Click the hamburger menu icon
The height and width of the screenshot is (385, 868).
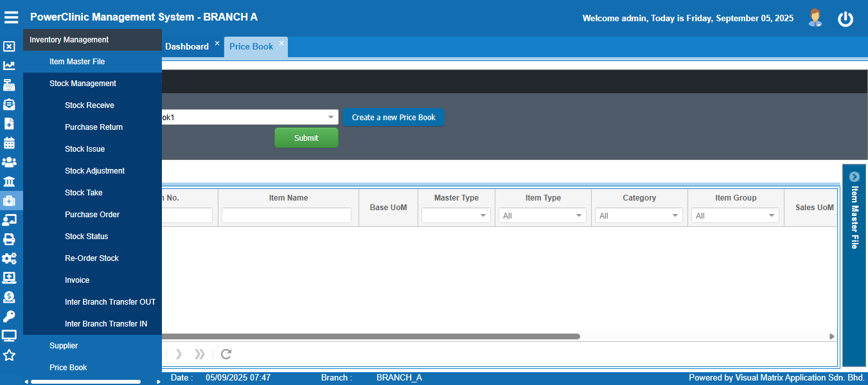pos(12,17)
